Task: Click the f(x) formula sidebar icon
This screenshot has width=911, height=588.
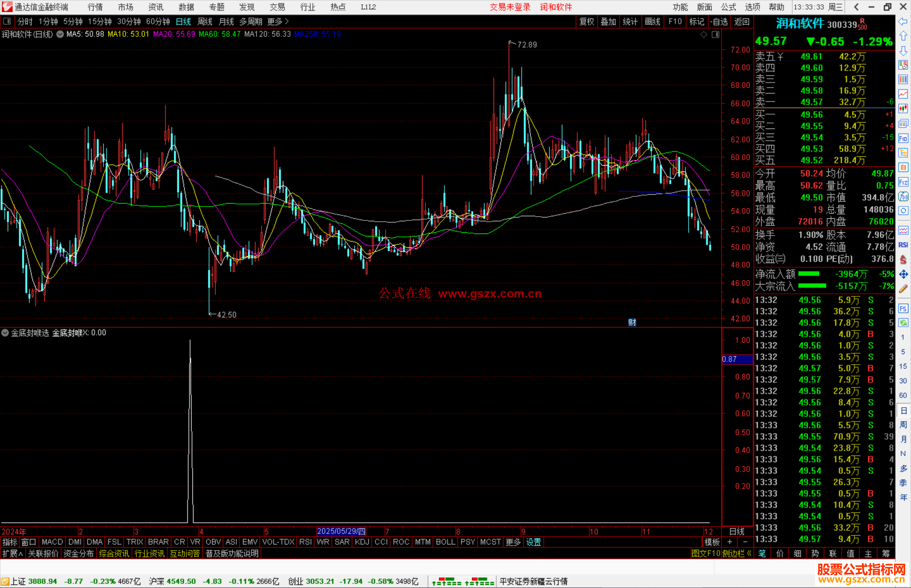Action: (903, 196)
